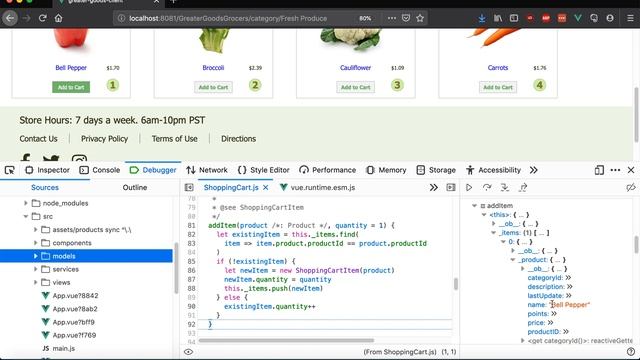The width and height of the screenshot is (640, 360).
Task: Collapse the _items array in scopes
Action: coord(493,233)
